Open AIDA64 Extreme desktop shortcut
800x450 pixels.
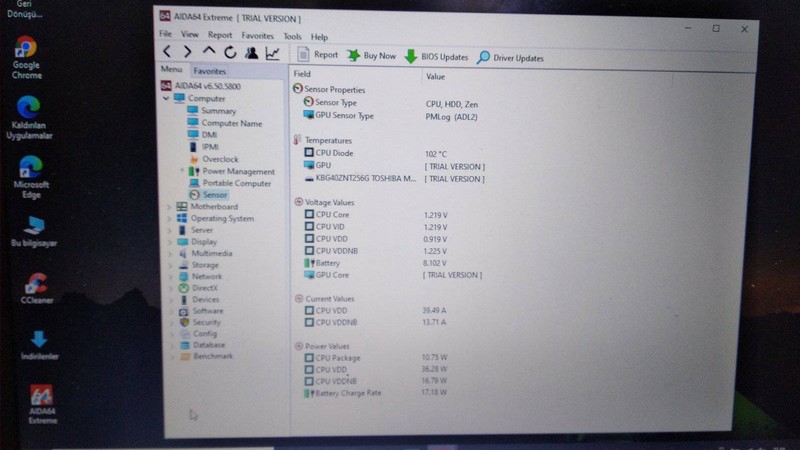click(42, 405)
